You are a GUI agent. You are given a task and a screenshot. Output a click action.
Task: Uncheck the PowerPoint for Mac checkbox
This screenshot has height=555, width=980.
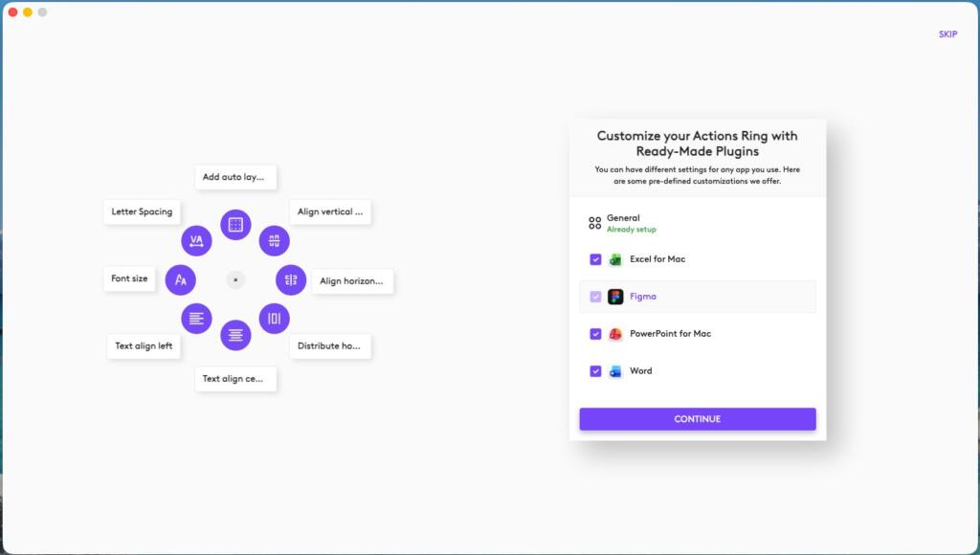(595, 334)
